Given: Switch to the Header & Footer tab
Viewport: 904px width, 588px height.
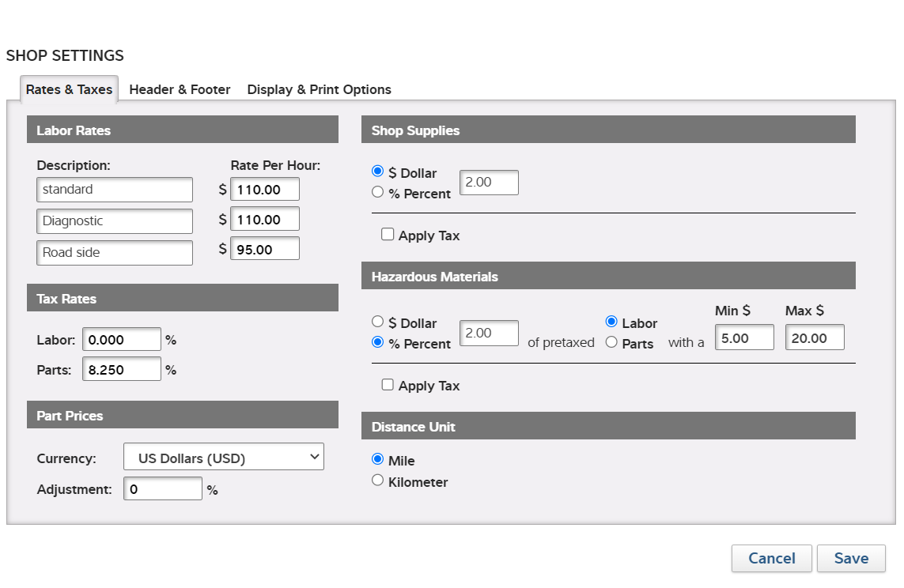Looking at the screenshot, I should tap(180, 89).
